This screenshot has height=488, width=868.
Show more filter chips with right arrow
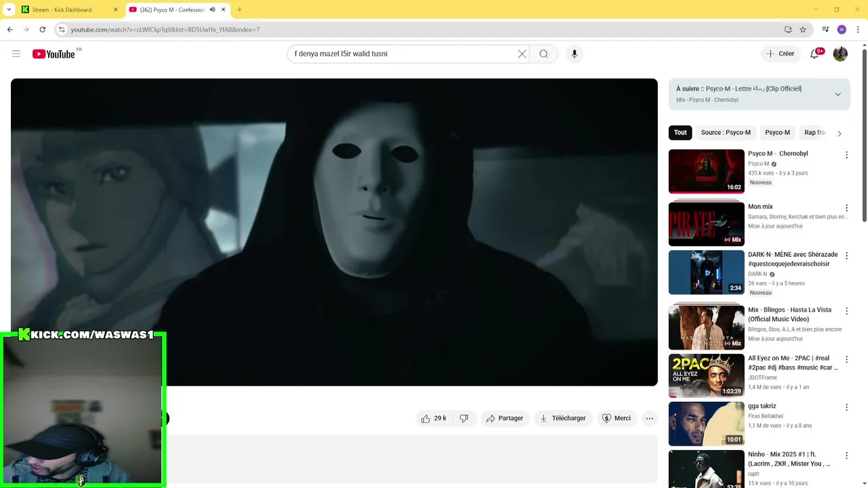839,133
